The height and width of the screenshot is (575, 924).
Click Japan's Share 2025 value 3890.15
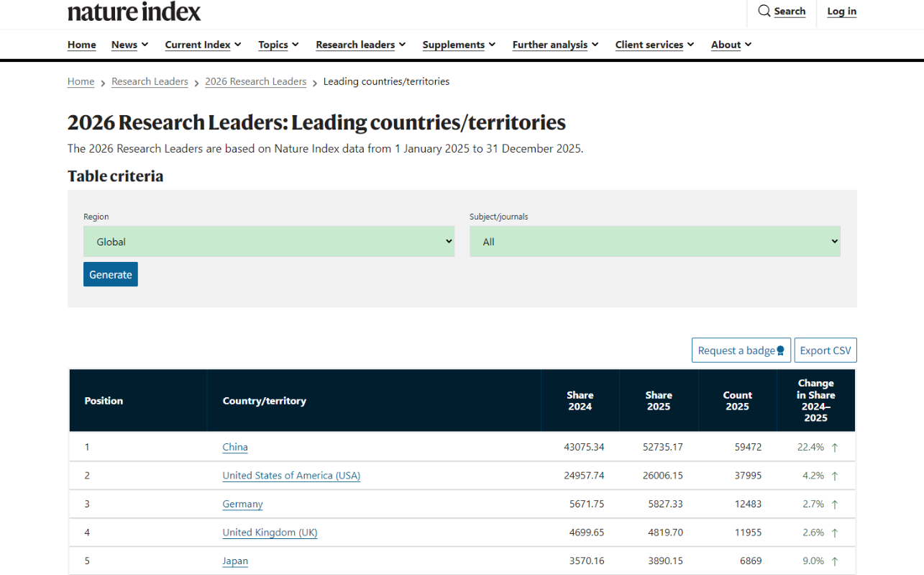(666, 561)
